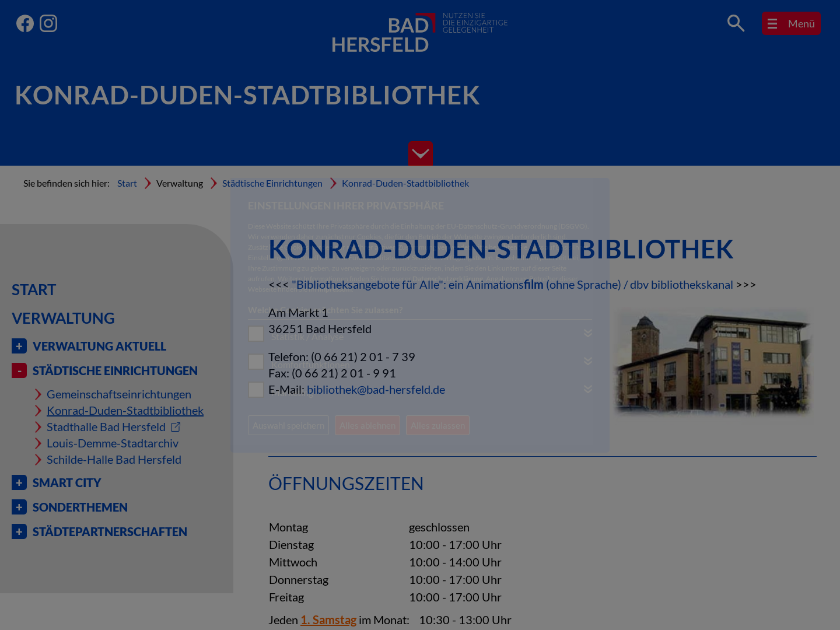The height and width of the screenshot is (630, 840).
Task: Open Städtische Einrichtungen breadcrumb link
Action: point(272,183)
